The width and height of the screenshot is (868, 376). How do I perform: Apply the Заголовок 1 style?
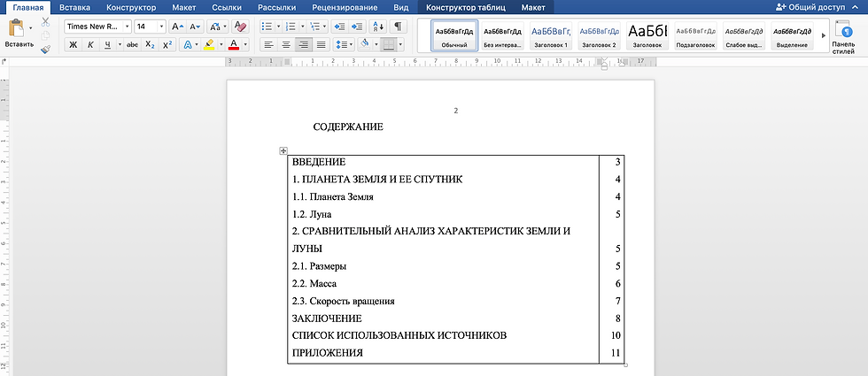(x=551, y=36)
